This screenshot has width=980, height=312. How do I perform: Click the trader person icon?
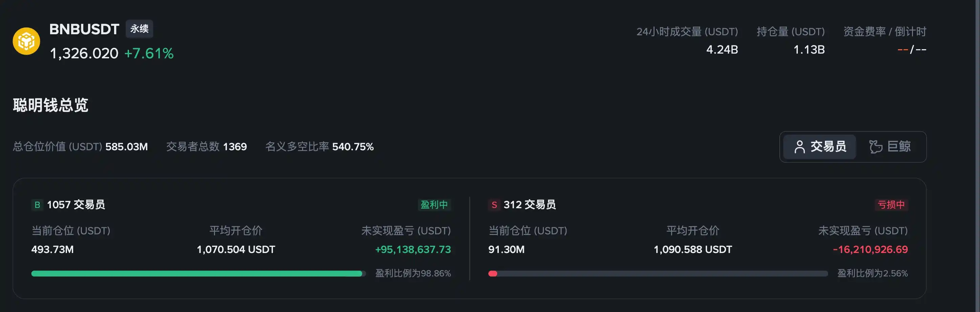coord(799,147)
